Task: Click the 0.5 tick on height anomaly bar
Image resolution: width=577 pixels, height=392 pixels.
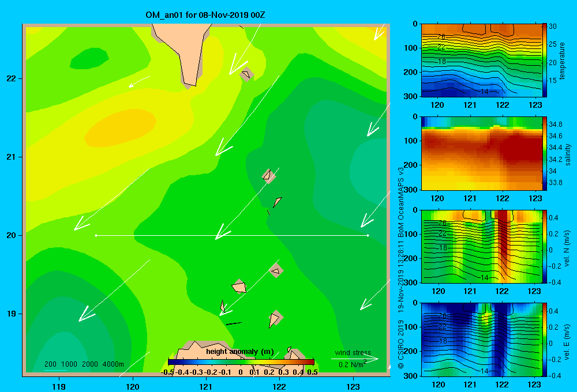Action: coord(312,372)
